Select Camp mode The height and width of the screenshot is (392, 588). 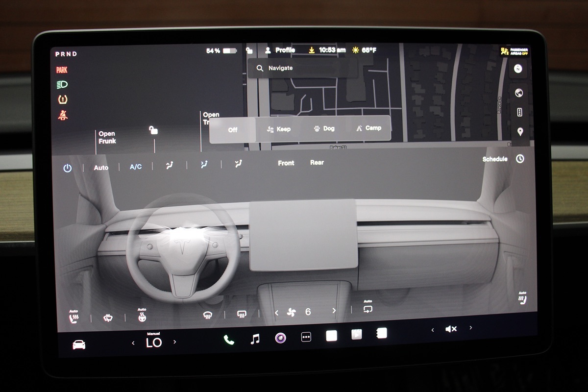click(367, 128)
